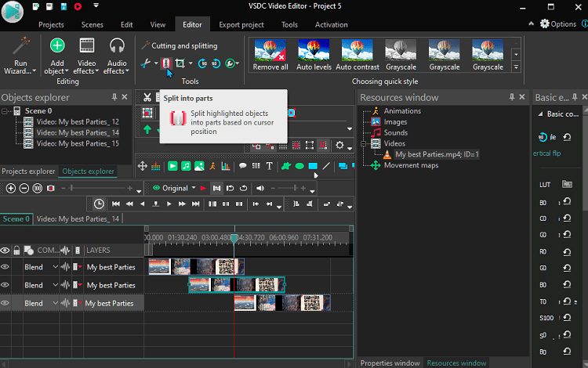Add an image object with green picture icon
Screen dimensions: 588x368
[x=199, y=166]
